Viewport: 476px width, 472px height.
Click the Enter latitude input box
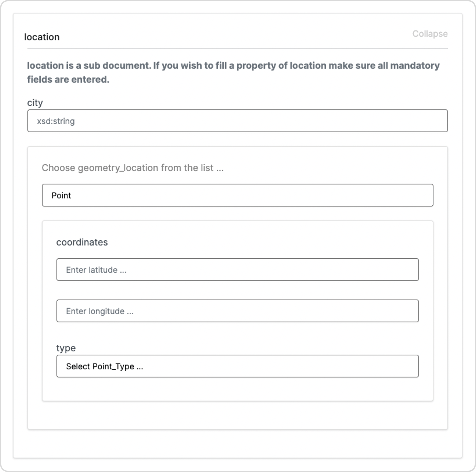237,270
